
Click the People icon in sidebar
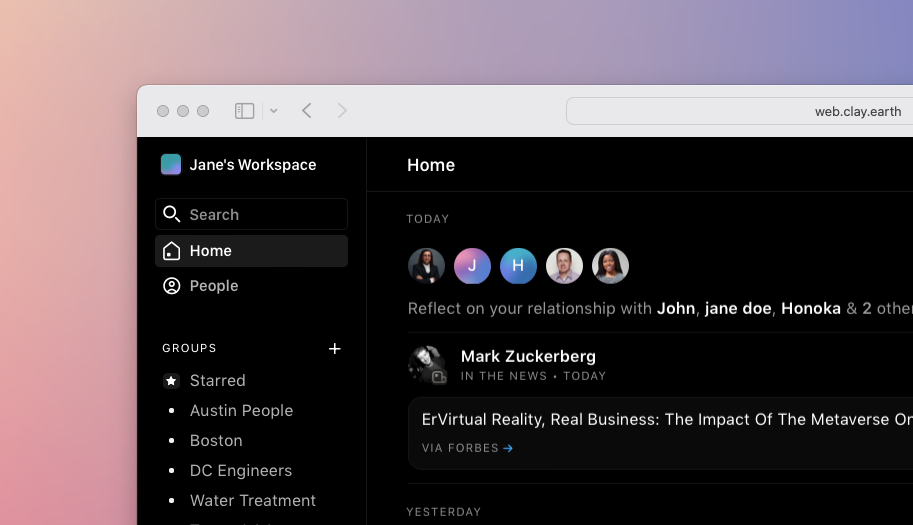172,286
